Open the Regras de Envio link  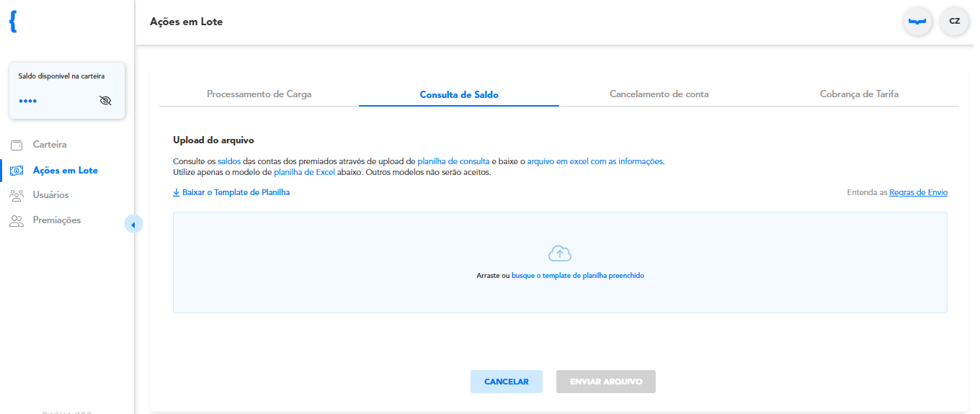coord(919,193)
